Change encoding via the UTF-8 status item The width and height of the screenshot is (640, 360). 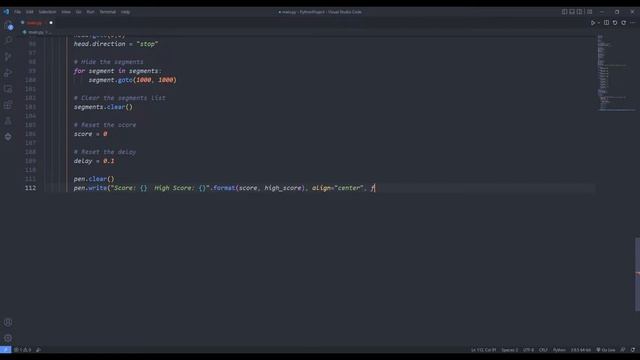tap(528, 350)
